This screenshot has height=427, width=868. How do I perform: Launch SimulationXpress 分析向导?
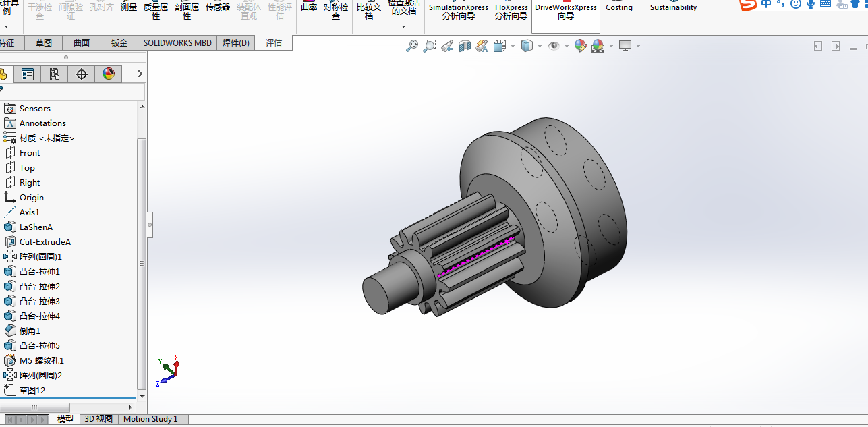coord(459,11)
